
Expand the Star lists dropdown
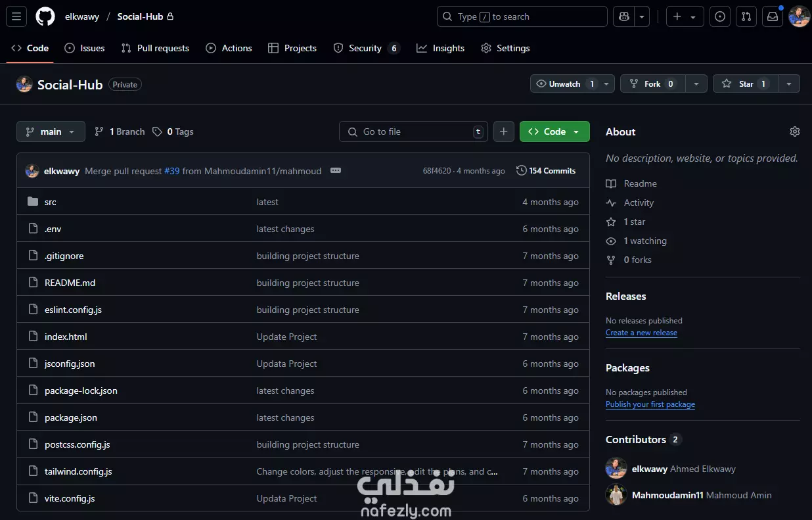point(789,83)
